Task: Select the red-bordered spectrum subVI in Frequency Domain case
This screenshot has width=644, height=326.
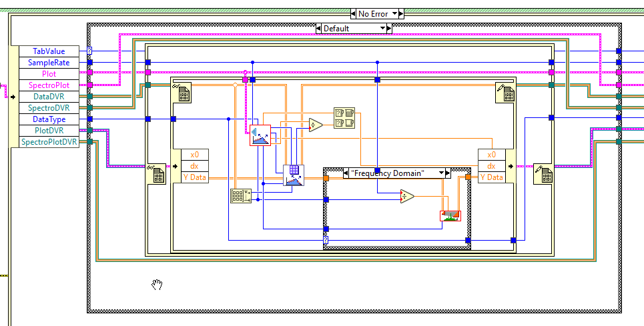Action: pos(450,216)
